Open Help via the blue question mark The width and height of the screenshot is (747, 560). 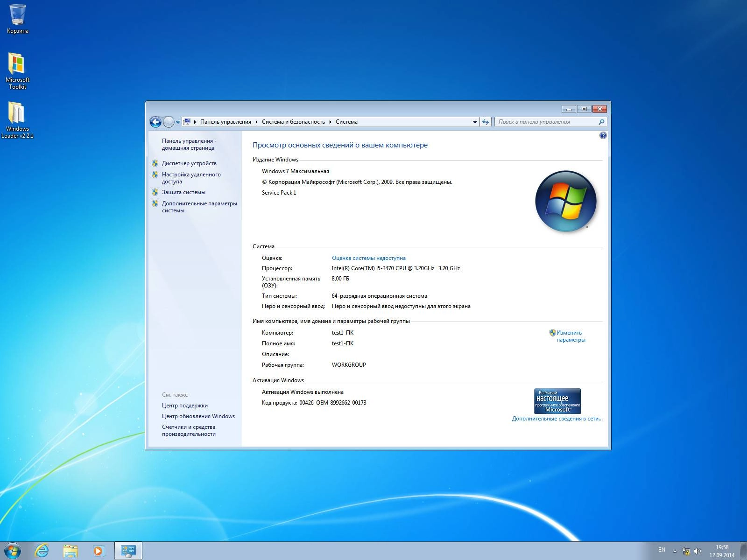click(603, 135)
